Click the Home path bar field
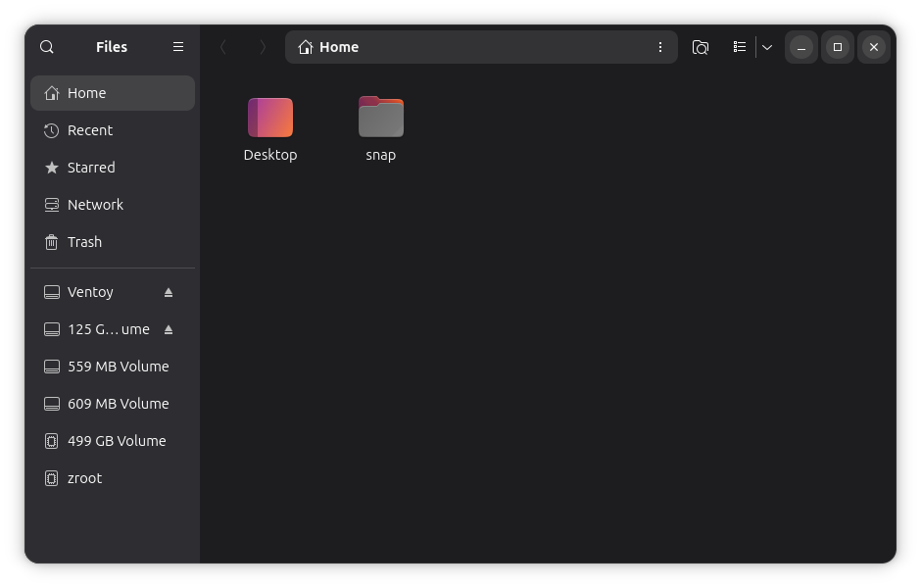 470,47
